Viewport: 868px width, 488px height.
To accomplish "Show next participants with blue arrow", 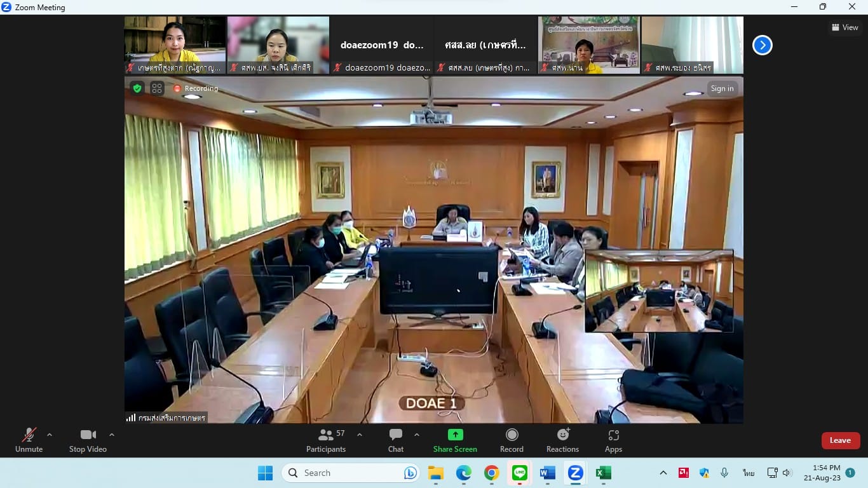I will (x=762, y=45).
